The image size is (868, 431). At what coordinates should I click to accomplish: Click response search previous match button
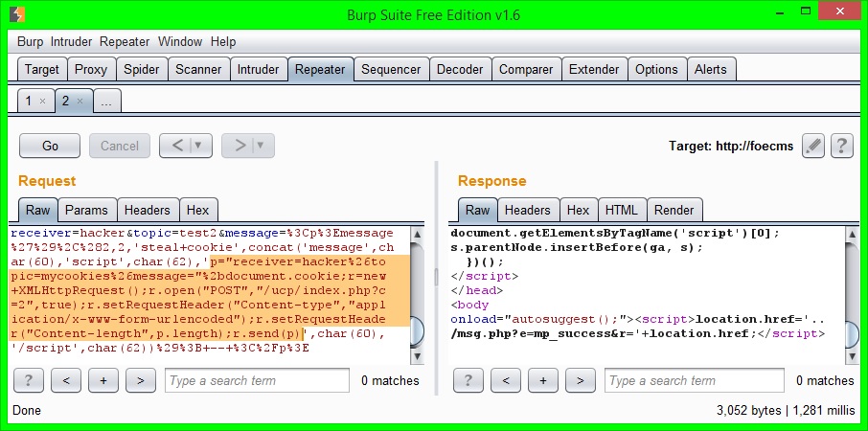pos(506,380)
